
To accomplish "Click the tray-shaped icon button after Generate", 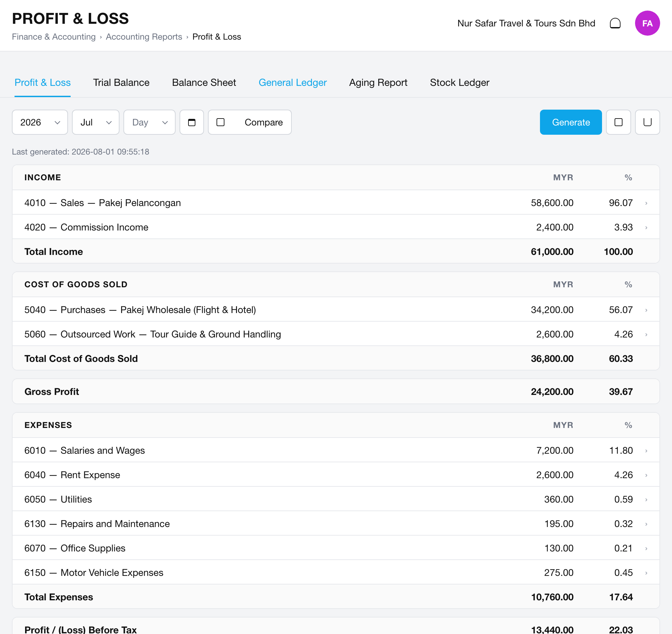I will (x=647, y=122).
